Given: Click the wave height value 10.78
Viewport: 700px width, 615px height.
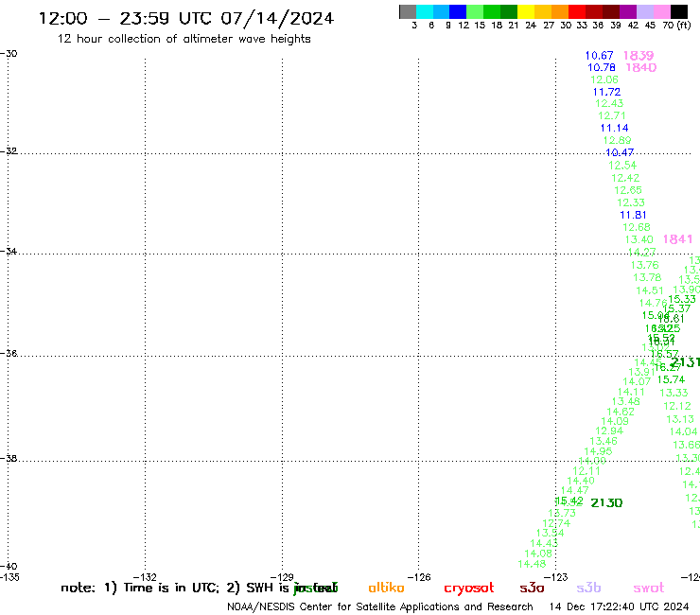Looking at the screenshot, I should point(602,67).
